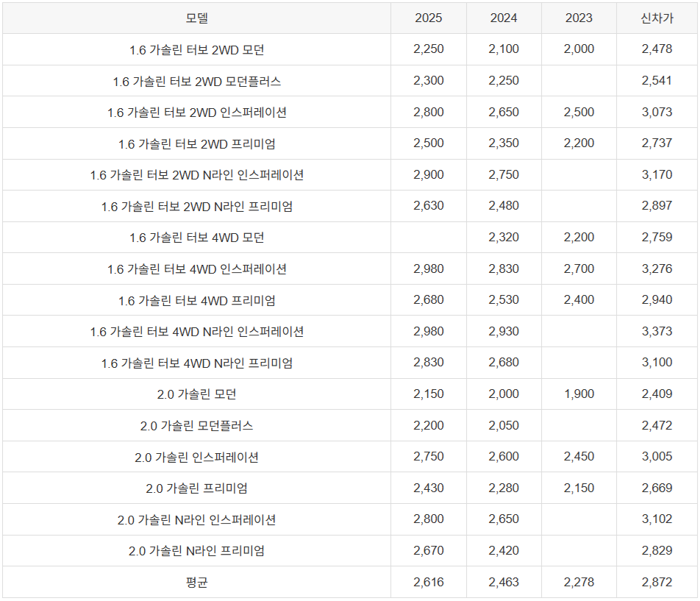The height and width of the screenshot is (601, 700).
Task: Click 2024 price 2,420
Action: pos(504,550)
